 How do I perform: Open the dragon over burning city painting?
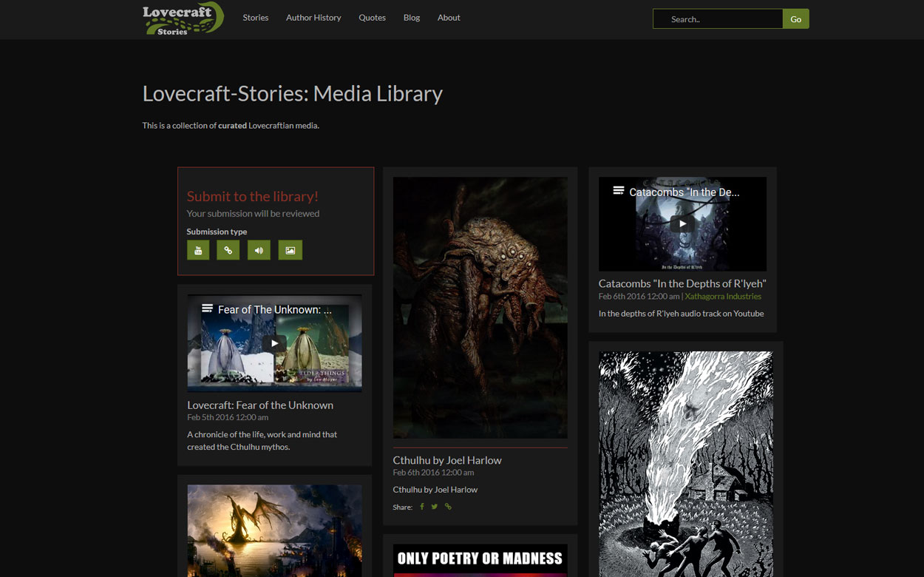coord(274,530)
